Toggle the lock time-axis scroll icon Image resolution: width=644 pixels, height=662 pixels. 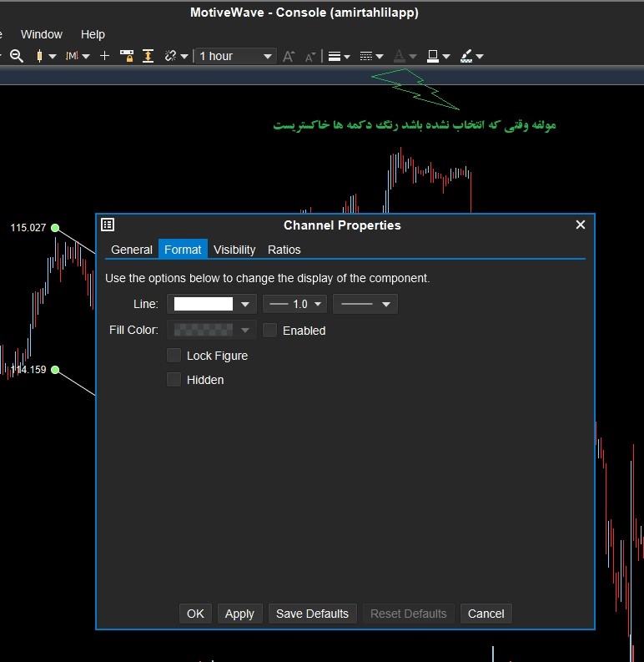click(x=127, y=56)
